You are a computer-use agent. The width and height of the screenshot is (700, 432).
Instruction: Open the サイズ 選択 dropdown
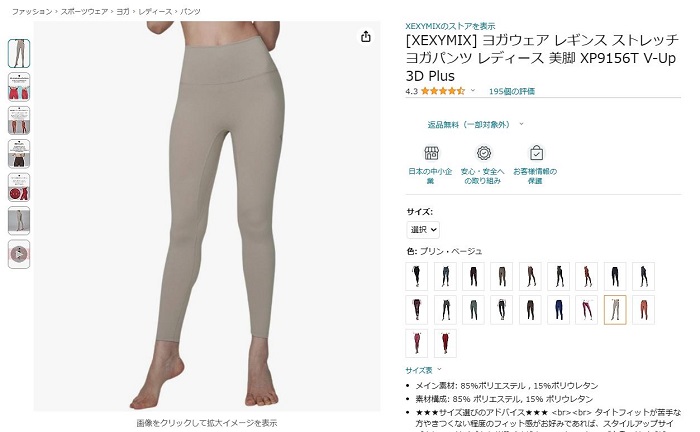(x=423, y=229)
